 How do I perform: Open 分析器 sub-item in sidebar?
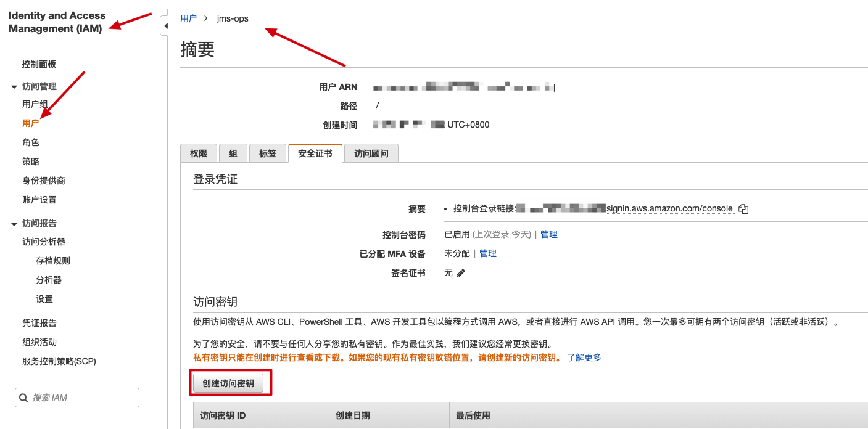[49, 280]
